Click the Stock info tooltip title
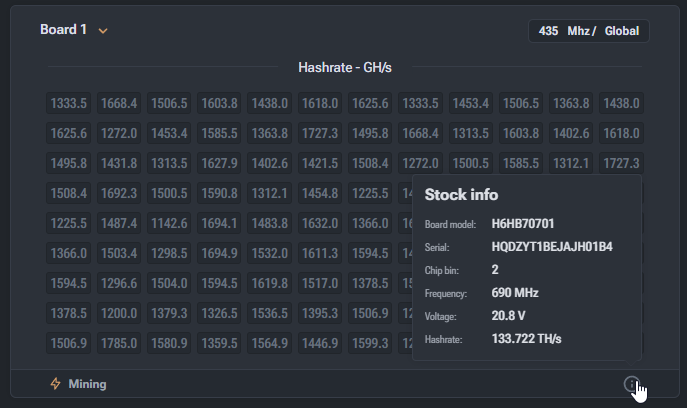The width and height of the screenshot is (687, 408). coord(461,195)
